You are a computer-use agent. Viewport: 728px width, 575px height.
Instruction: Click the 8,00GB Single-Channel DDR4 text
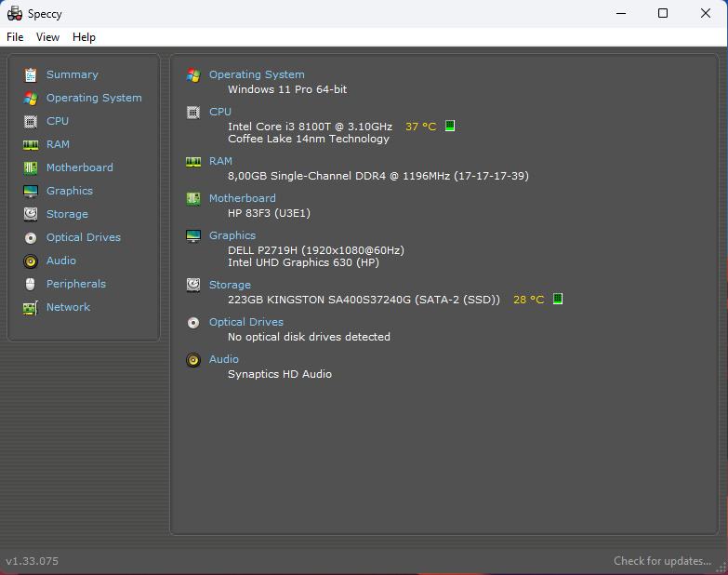point(378,176)
